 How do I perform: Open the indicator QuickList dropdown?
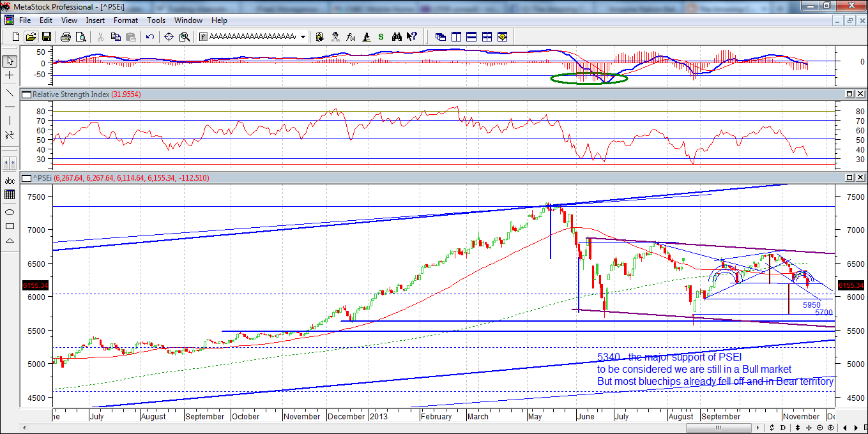tap(303, 36)
